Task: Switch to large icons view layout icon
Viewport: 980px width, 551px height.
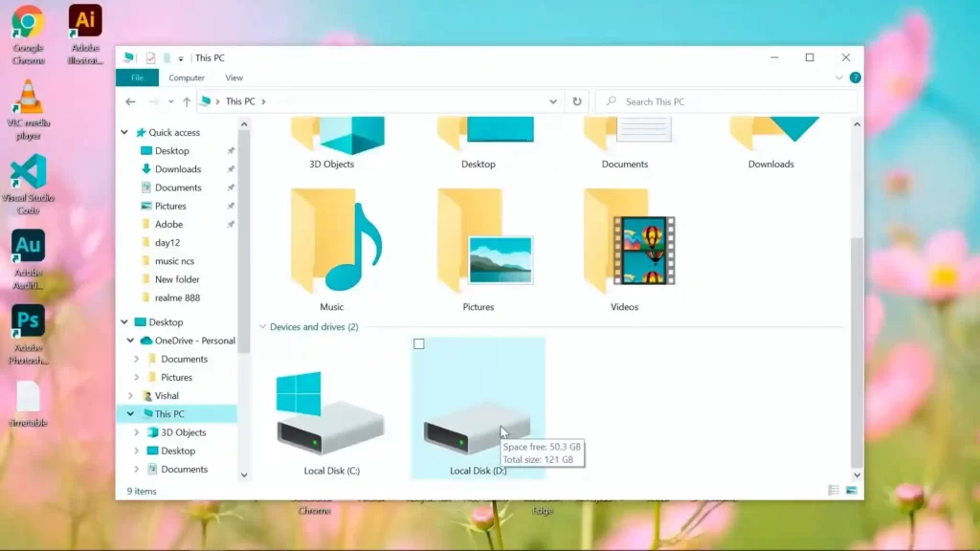Action: coord(851,491)
